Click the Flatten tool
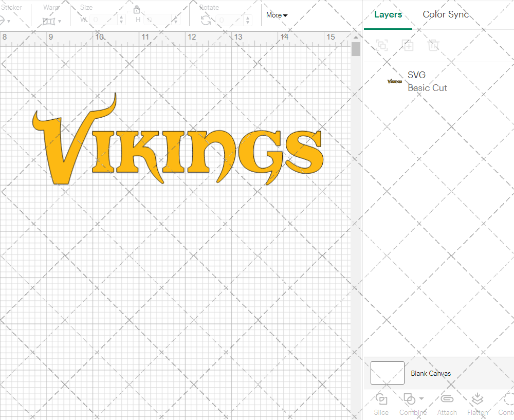The image size is (514, 420). [478, 405]
